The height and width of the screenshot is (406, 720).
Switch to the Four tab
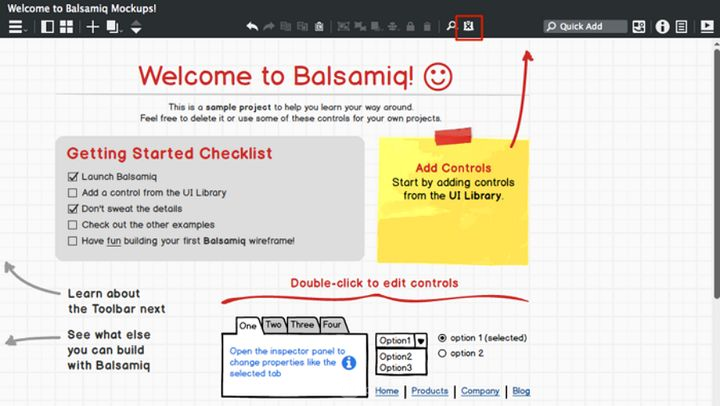(x=332, y=325)
